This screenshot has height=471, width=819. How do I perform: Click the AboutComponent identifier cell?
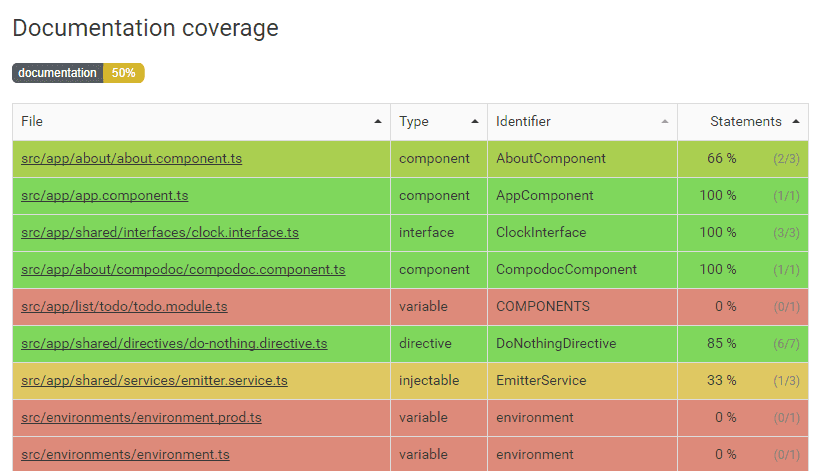[551, 159]
